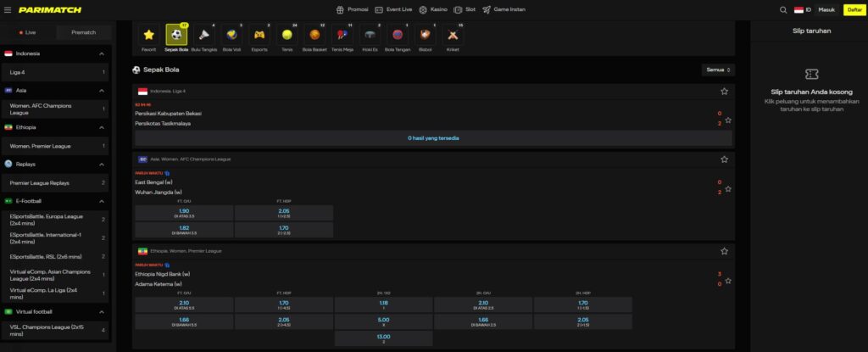Open Adama Ketema (w) team name
The image size is (868, 352).
[159, 284]
